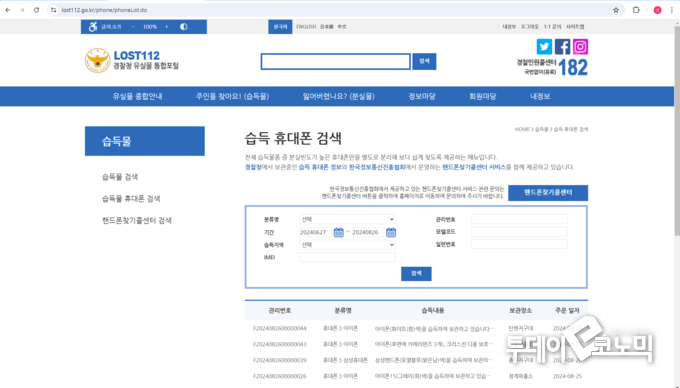Open 정보마당 menu
680x388 pixels.
click(x=422, y=96)
